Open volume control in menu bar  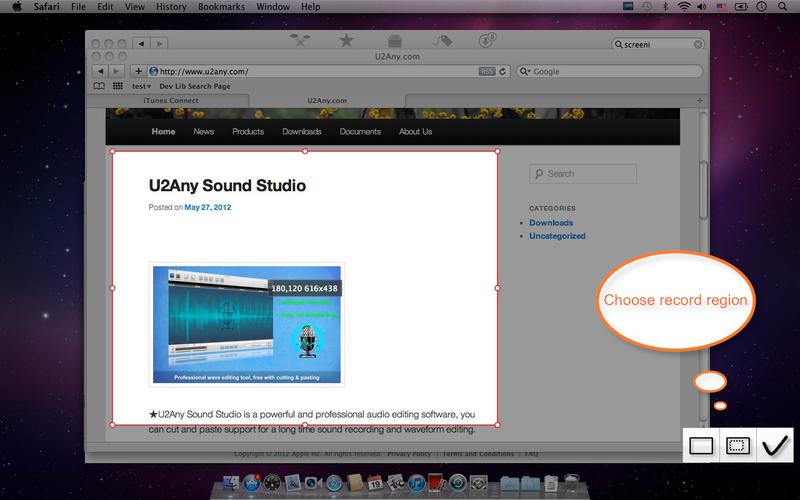point(702,7)
